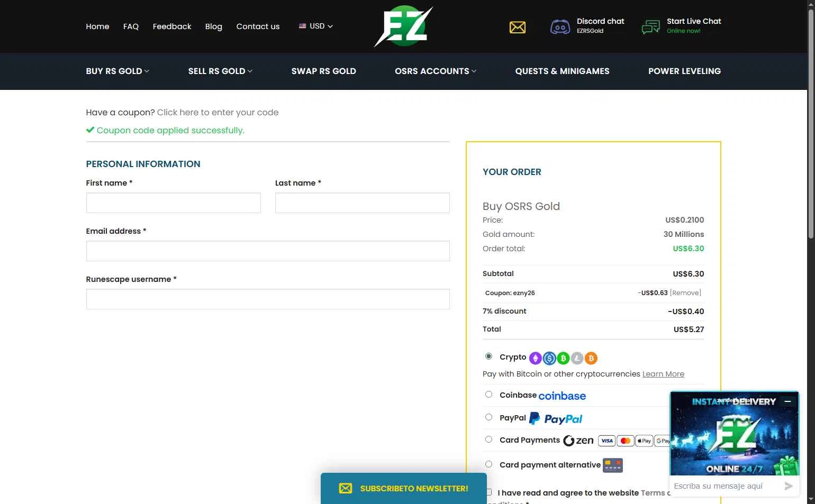Click the Mastercard icon
Image resolution: width=815 pixels, height=504 pixels.
click(x=626, y=441)
